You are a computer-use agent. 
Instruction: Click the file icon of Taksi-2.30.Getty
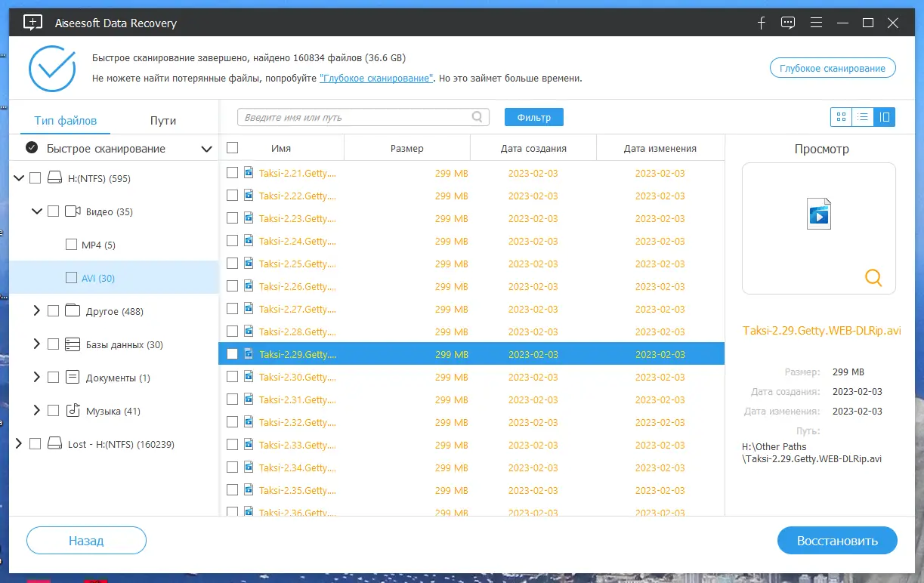(249, 377)
